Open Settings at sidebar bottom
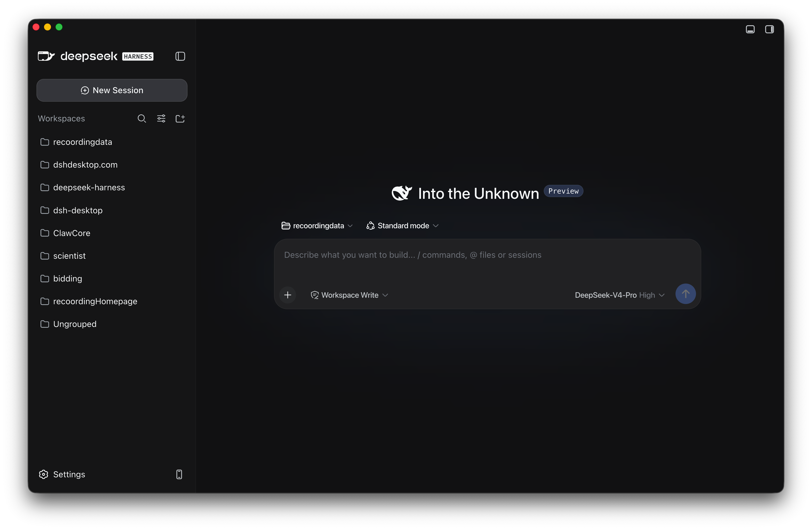 (62, 475)
